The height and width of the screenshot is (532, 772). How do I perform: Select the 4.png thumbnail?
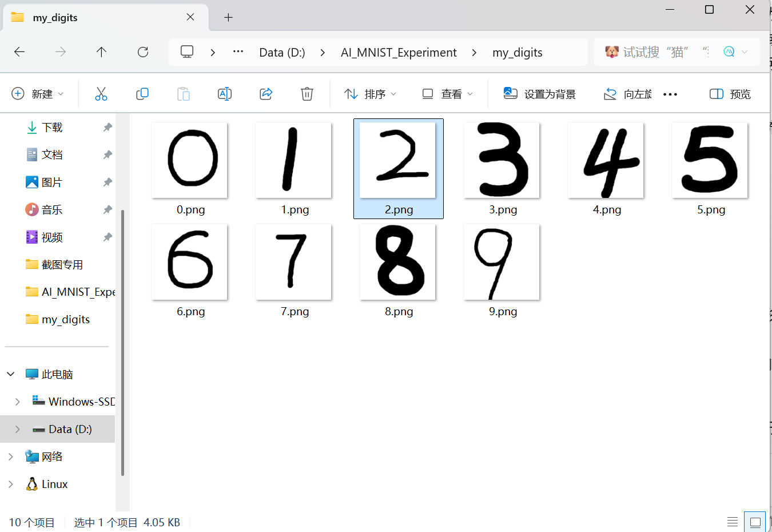tap(606, 160)
